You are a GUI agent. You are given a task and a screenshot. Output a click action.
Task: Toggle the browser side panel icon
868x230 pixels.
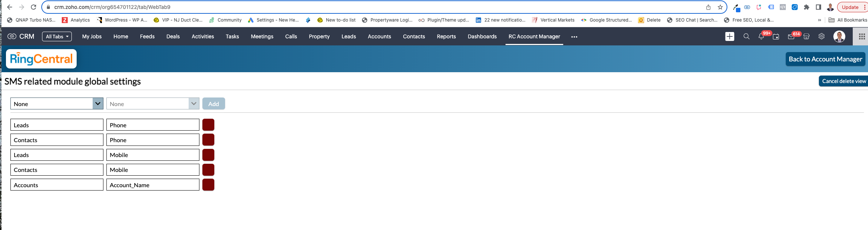[819, 7]
